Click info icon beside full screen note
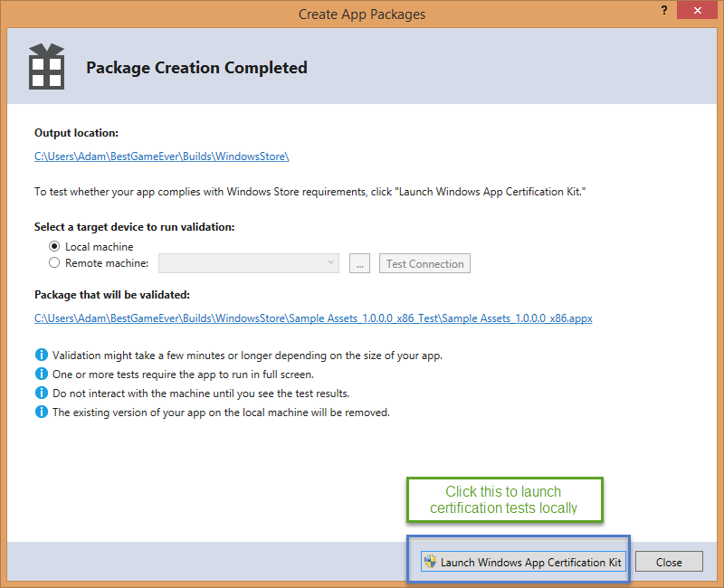The width and height of the screenshot is (724, 588). 41,374
